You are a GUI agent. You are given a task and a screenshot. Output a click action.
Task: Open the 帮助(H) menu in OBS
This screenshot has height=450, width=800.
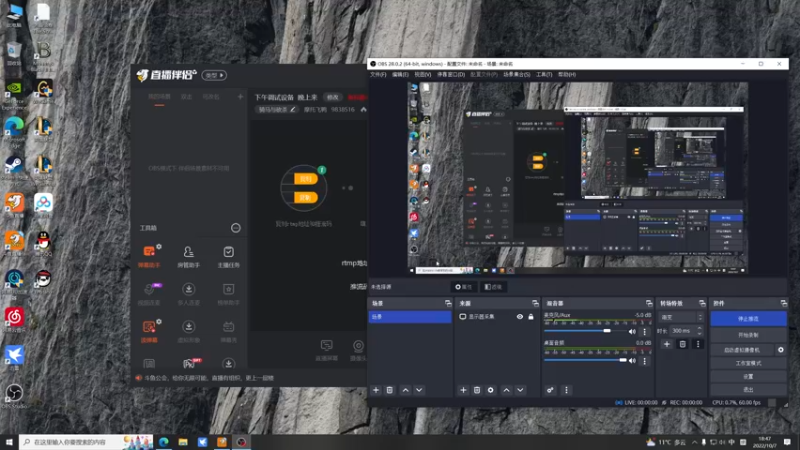pyautogui.click(x=567, y=74)
